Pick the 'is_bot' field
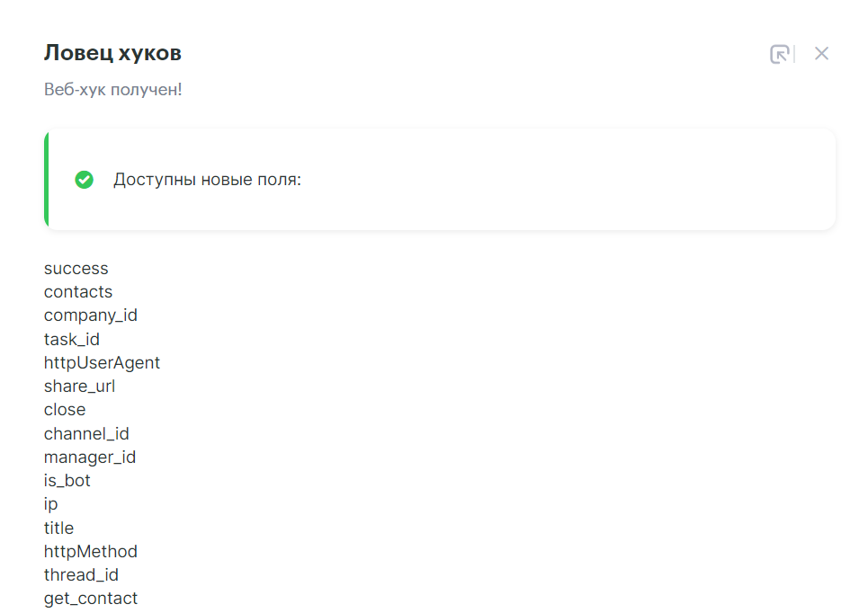The width and height of the screenshot is (868, 613). (x=67, y=481)
